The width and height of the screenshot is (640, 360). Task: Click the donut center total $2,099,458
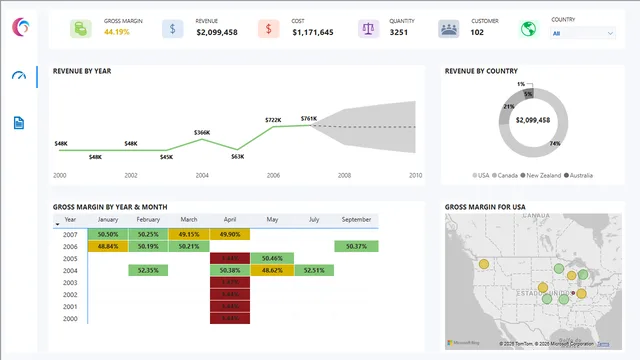coord(533,120)
